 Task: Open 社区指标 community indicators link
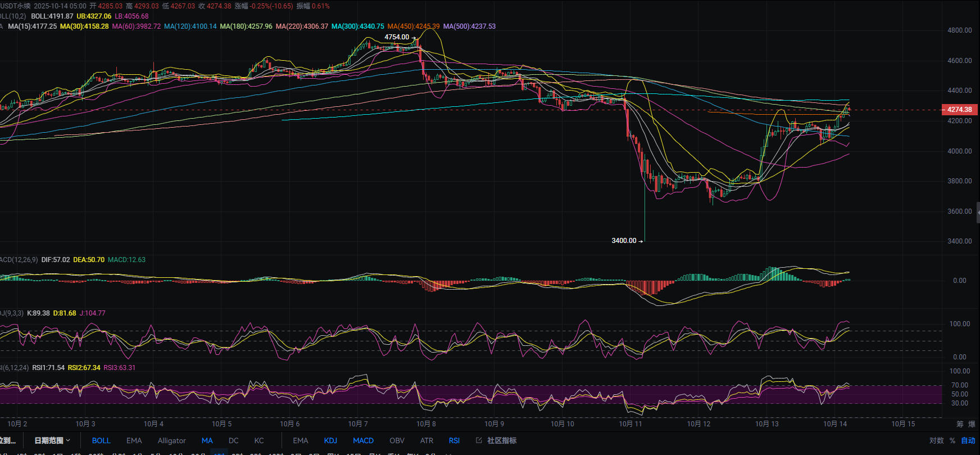pyautogui.click(x=496, y=440)
